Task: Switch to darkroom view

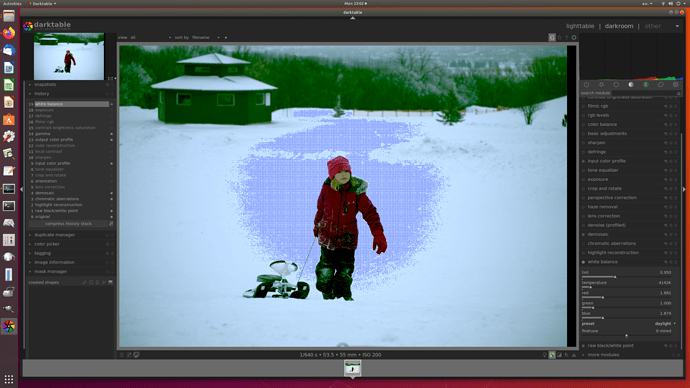Action: [619, 26]
